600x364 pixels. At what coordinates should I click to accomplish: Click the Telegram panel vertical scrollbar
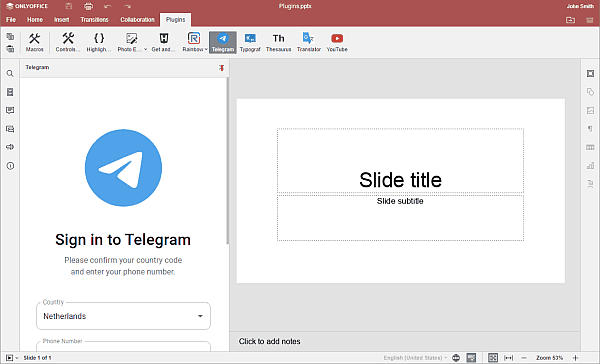click(x=228, y=161)
